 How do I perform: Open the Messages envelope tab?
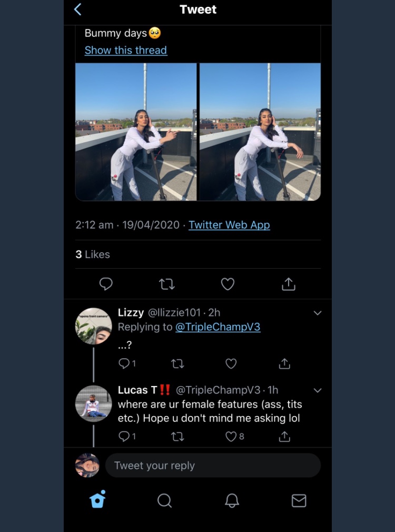(x=299, y=500)
